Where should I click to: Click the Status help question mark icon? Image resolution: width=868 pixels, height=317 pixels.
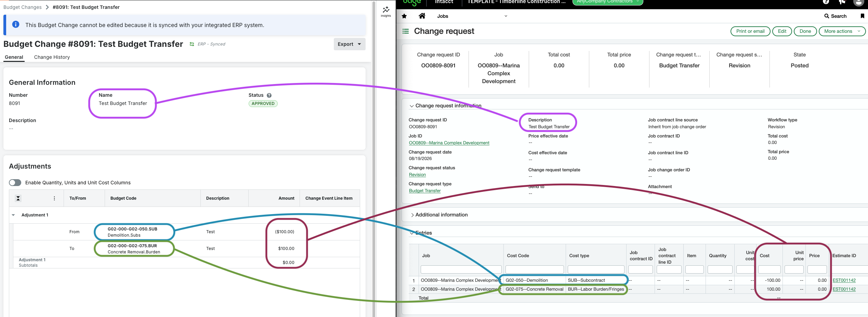tap(269, 95)
